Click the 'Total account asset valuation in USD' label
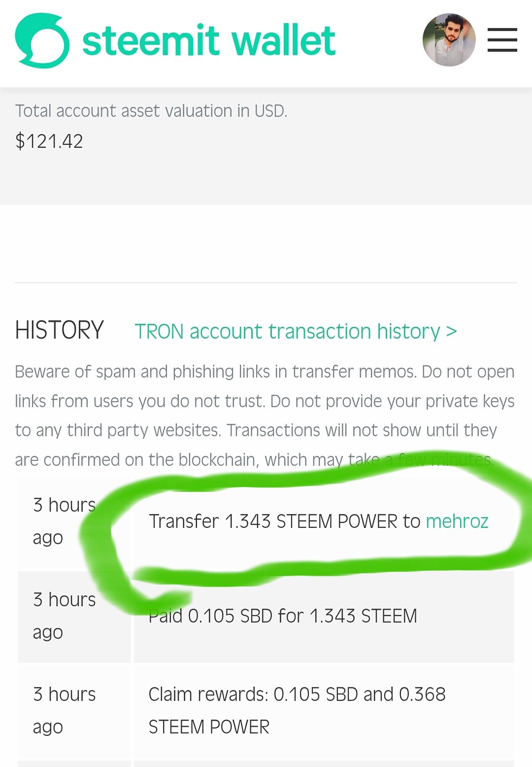This screenshot has width=532, height=767. click(x=151, y=111)
